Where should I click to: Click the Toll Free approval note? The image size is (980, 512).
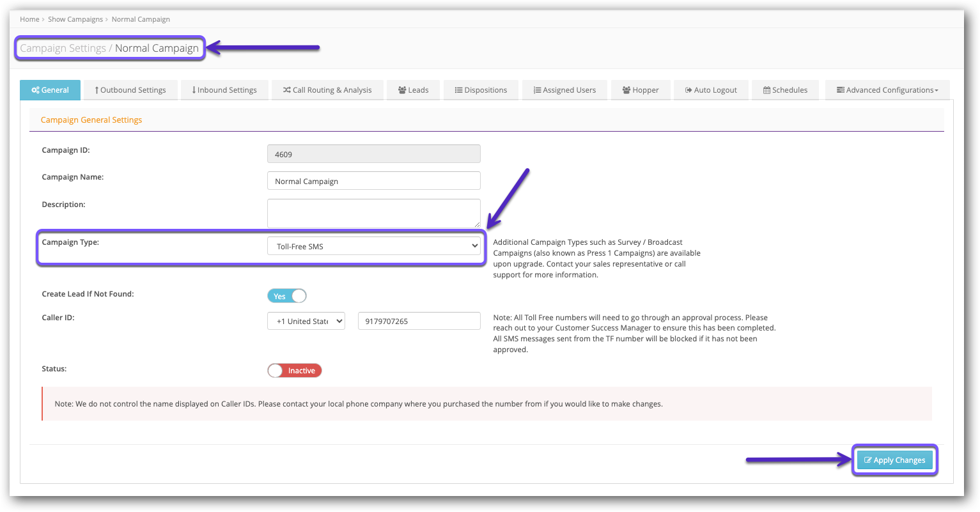pyautogui.click(x=634, y=334)
